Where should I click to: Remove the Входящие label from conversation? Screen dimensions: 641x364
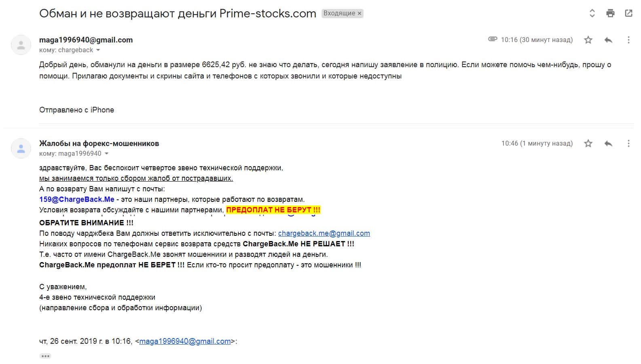point(359,13)
